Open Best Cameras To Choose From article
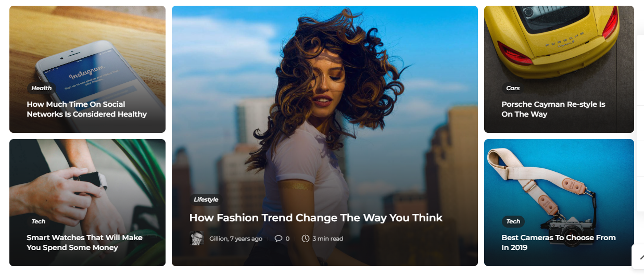The width and height of the screenshot is (644, 275). [559, 242]
